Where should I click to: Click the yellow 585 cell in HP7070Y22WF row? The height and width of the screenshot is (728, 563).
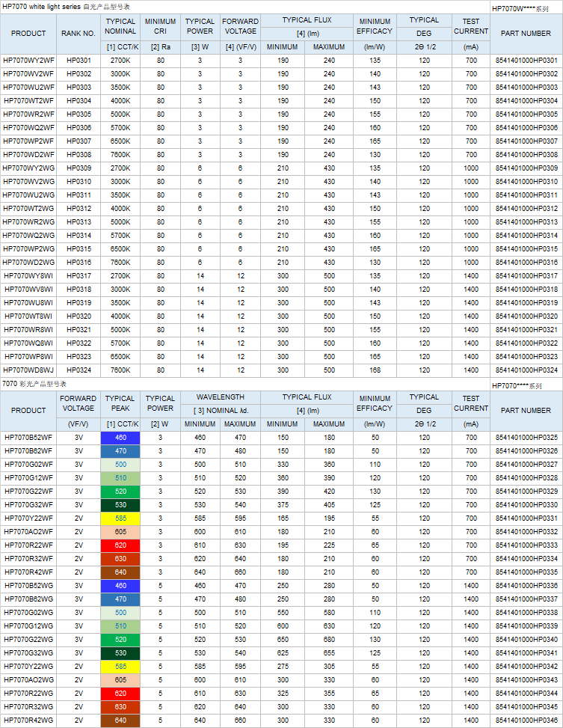pos(120,519)
